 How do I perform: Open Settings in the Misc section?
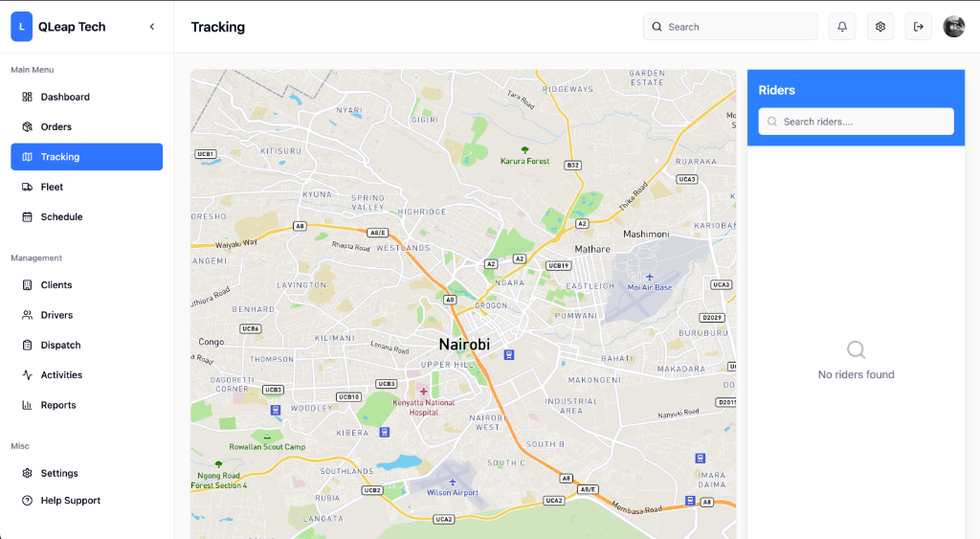[x=58, y=473]
